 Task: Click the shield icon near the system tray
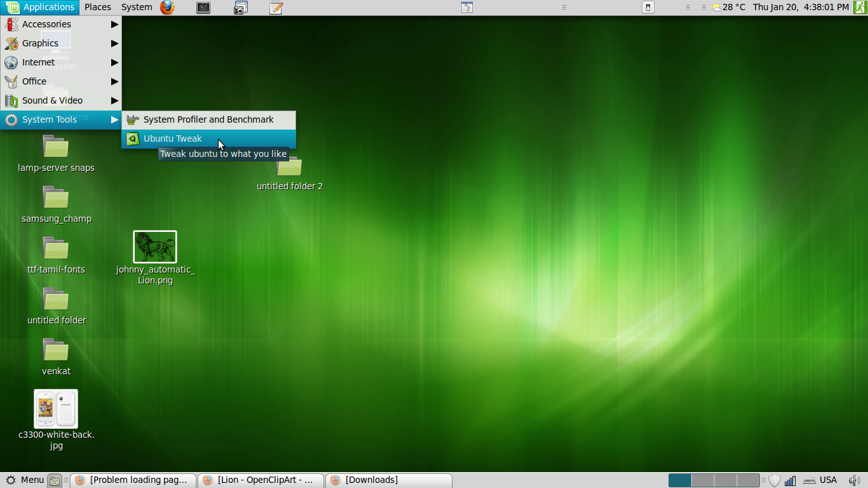coord(775,480)
